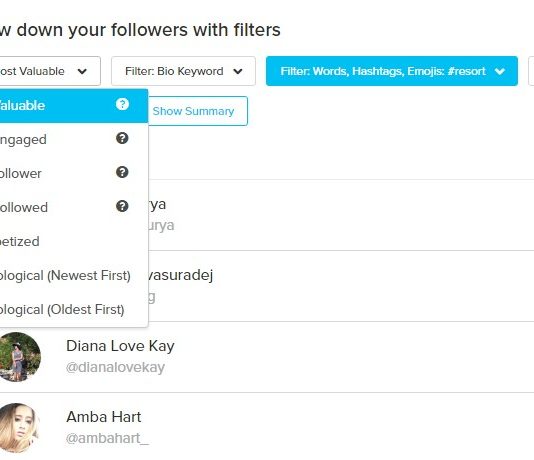The width and height of the screenshot is (534, 460).
Task: Select the highlighted Valuable sort option
Action: pos(74,106)
